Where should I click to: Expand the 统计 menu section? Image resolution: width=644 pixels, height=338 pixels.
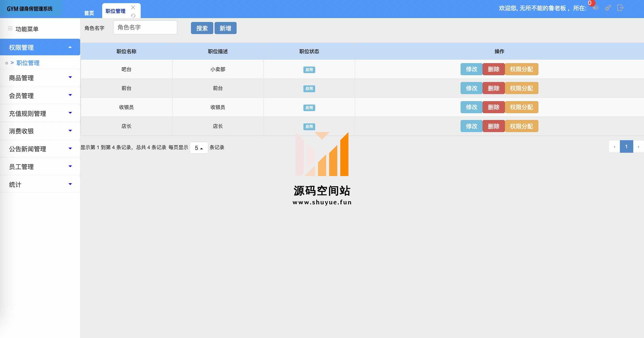click(x=40, y=184)
